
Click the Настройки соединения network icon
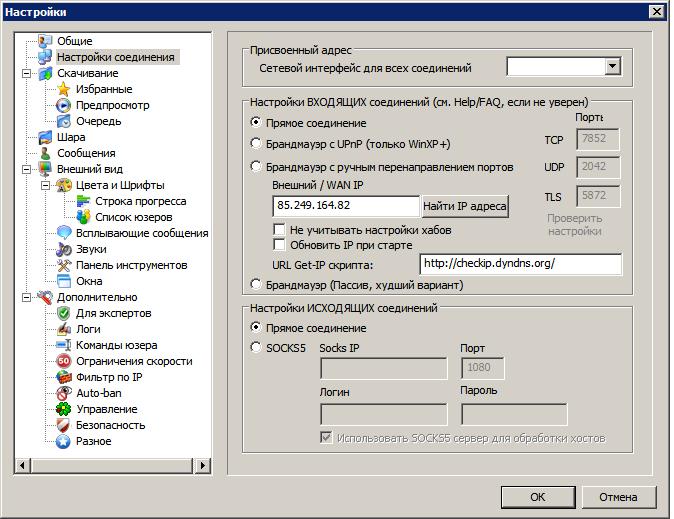pos(45,57)
